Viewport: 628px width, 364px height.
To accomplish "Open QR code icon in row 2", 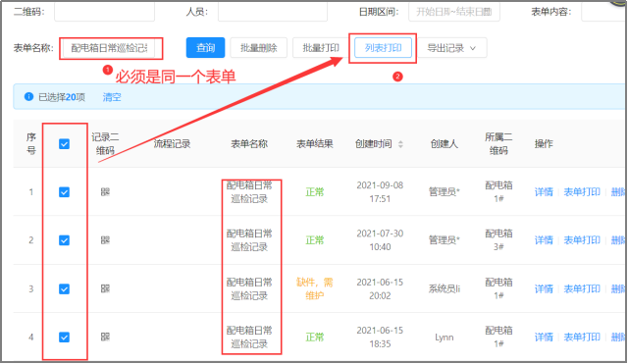I will [x=105, y=240].
